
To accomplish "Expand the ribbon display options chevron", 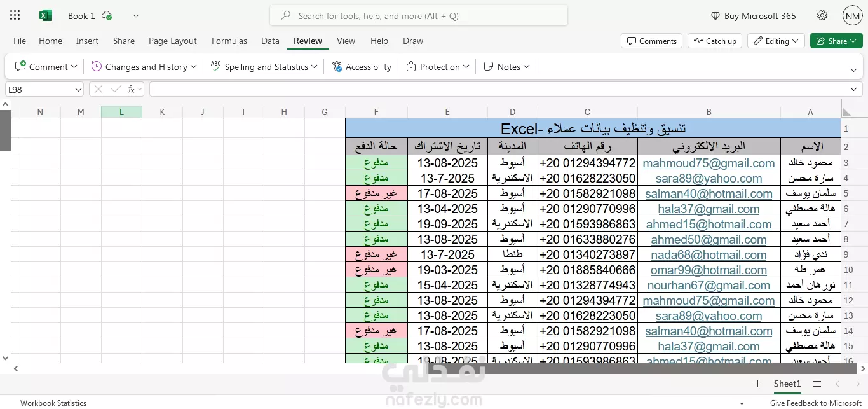I will (x=853, y=70).
